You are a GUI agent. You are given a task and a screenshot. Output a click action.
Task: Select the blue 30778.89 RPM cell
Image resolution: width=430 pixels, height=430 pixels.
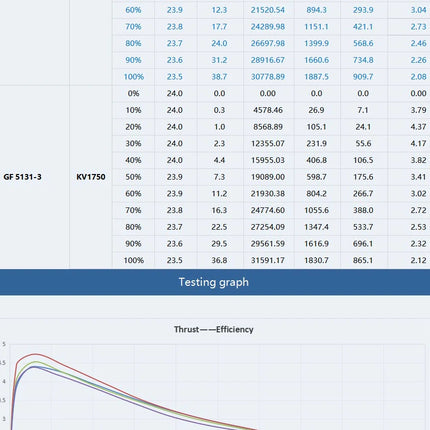click(x=268, y=77)
